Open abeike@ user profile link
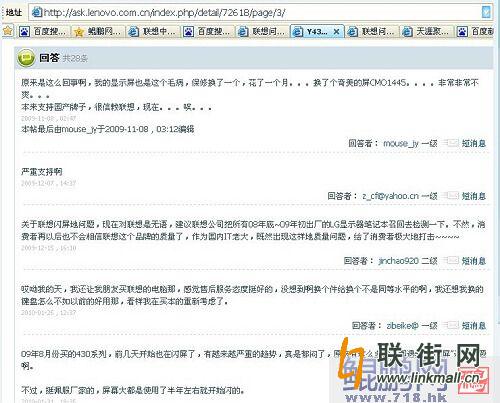500x403 pixels. 402,325
